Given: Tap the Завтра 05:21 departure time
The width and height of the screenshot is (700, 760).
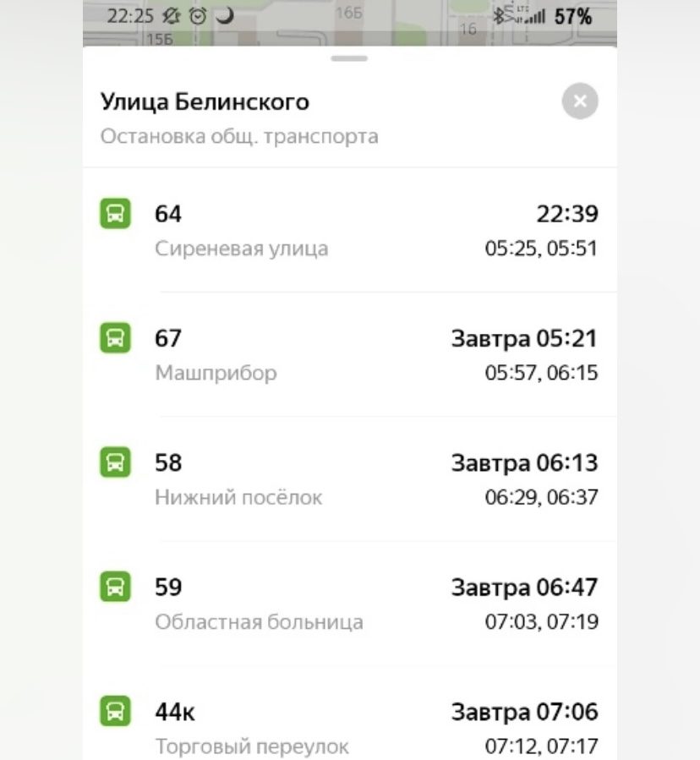Looking at the screenshot, I should click(x=524, y=338).
